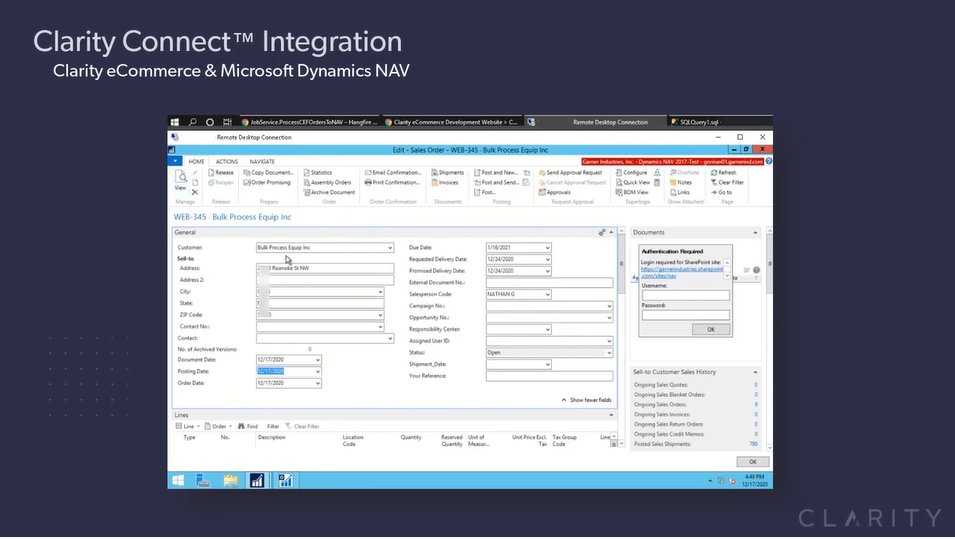
Task: Click Go to in Page group
Action: [x=721, y=192]
